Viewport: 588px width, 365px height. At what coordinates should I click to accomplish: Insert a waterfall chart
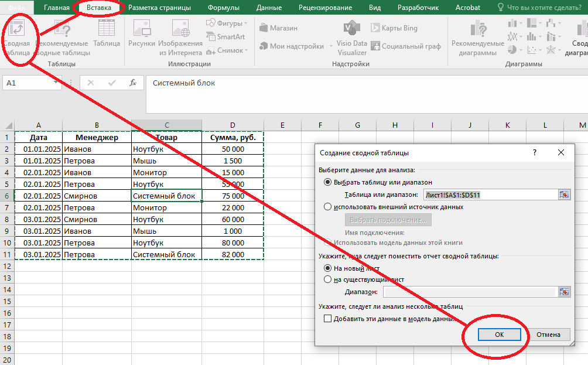coord(551,23)
